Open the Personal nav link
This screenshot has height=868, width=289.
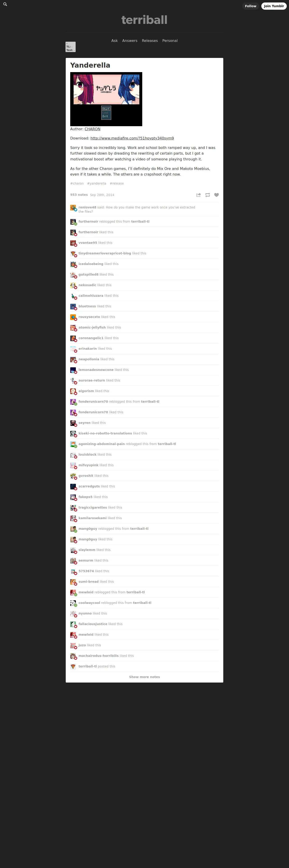click(170, 41)
